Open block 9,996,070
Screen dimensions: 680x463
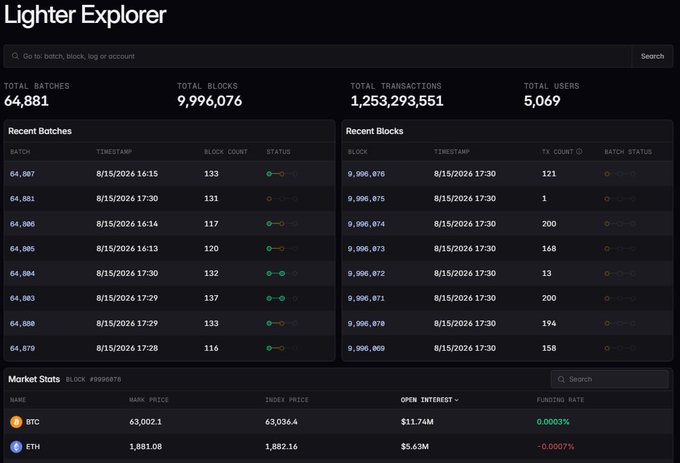pos(366,323)
